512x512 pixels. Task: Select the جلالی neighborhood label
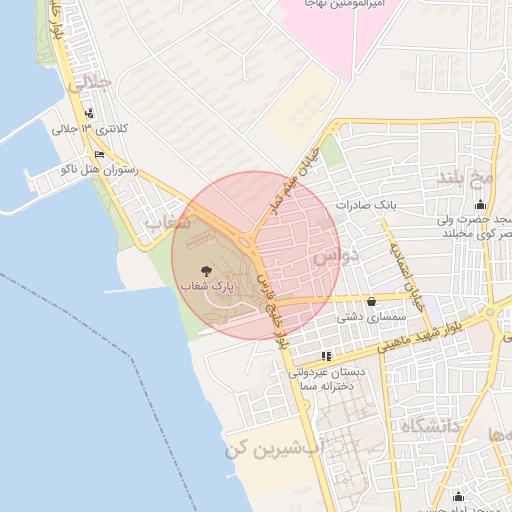tap(90, 84)
